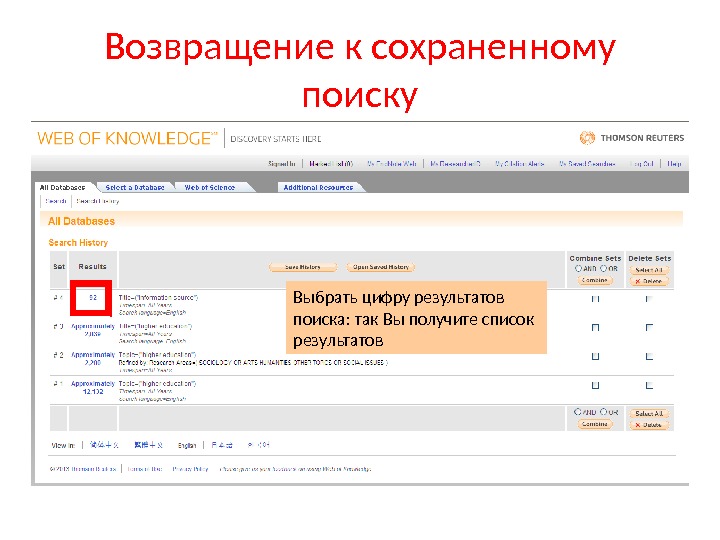Image resolution: width=720 pixels, height=540 pixels.
Task: Open the Privacy Policy link
Action: (x=190, y=469)
